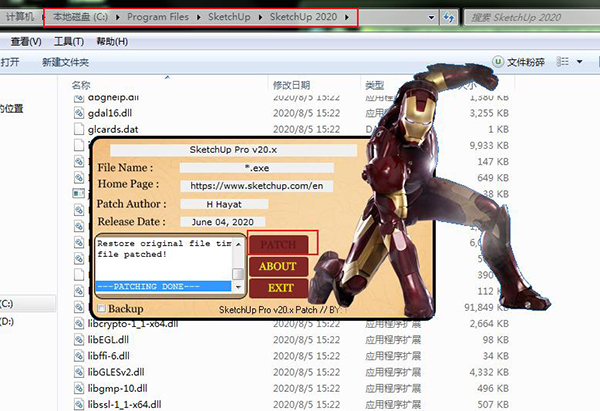Expand arrow after Program Files breadcrumb
The image size is (600, 411).
pyautogui.click(x=199, y=17)
